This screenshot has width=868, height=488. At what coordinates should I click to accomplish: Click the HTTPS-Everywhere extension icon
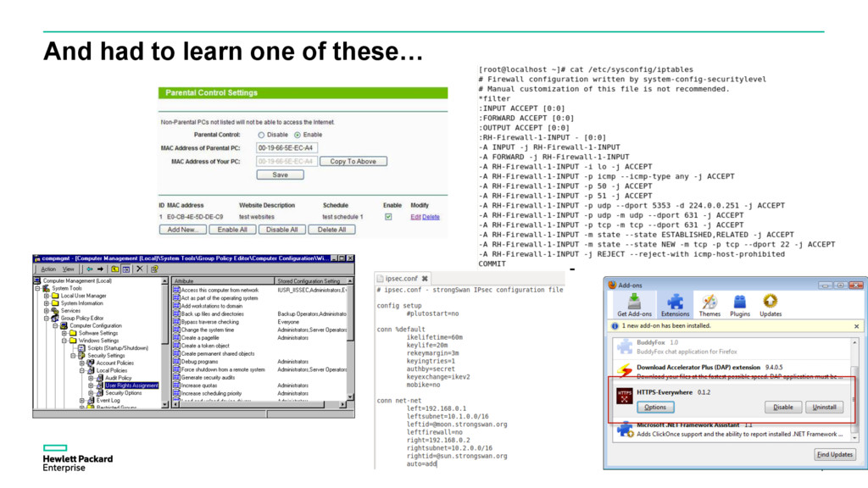click(x=625, y=396)
